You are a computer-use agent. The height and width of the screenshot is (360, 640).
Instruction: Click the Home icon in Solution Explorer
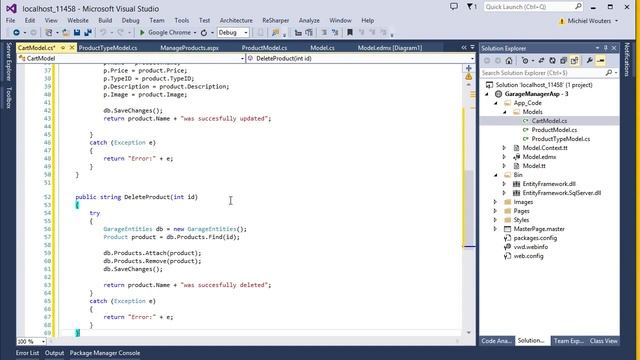tap(509, 61)
